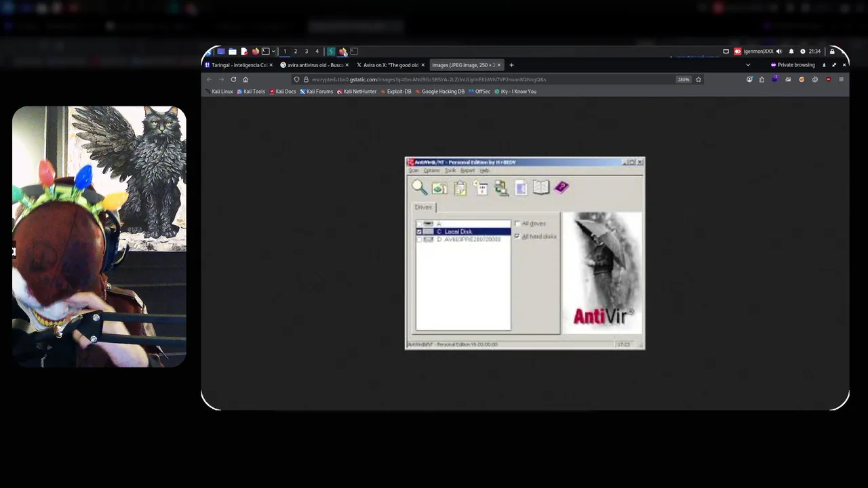Reload the current Firefox page

point(233,79)
